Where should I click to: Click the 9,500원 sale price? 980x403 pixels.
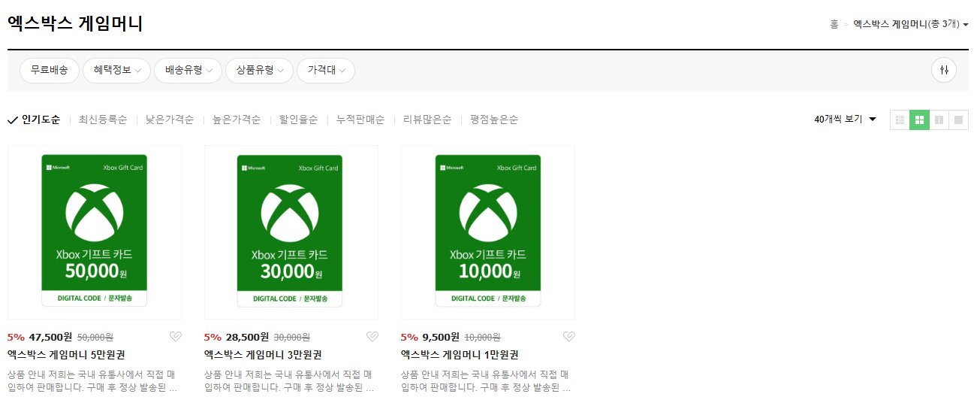point(441,337)
